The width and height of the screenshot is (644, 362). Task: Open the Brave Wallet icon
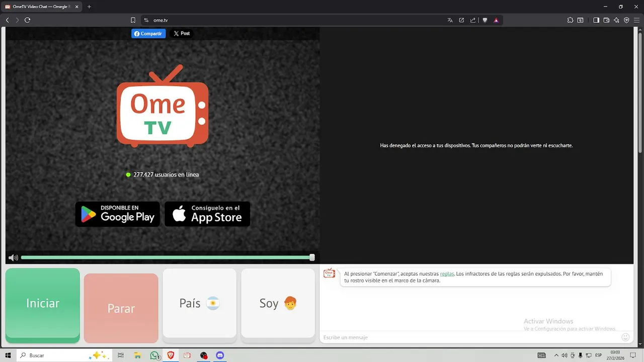pos(606,20)
